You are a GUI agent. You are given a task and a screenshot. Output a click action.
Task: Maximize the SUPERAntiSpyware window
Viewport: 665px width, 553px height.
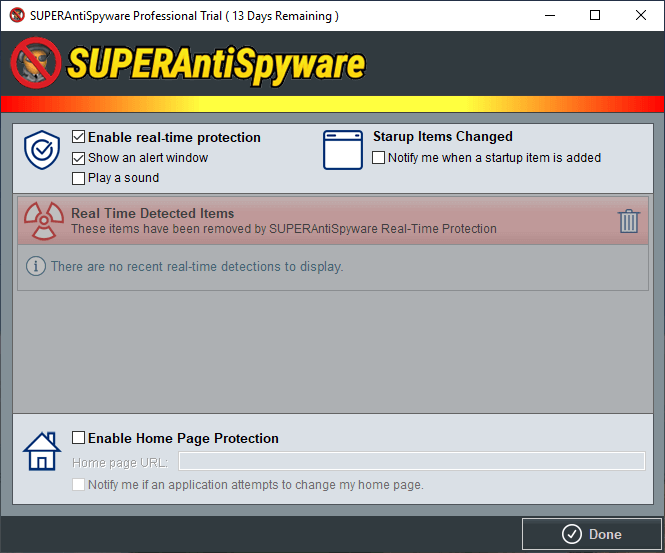[595, 15]
